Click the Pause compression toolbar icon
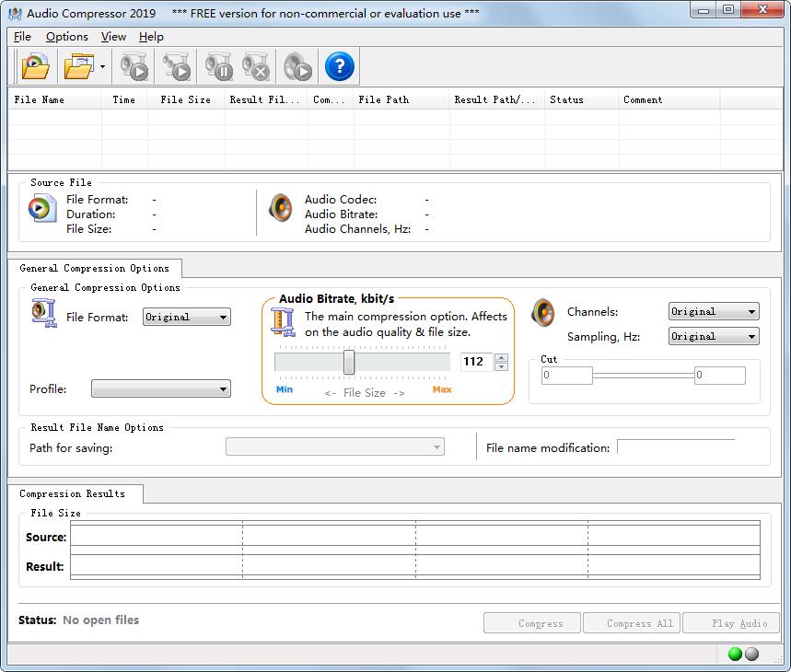791x672 pixels. (x=219, y=66)
